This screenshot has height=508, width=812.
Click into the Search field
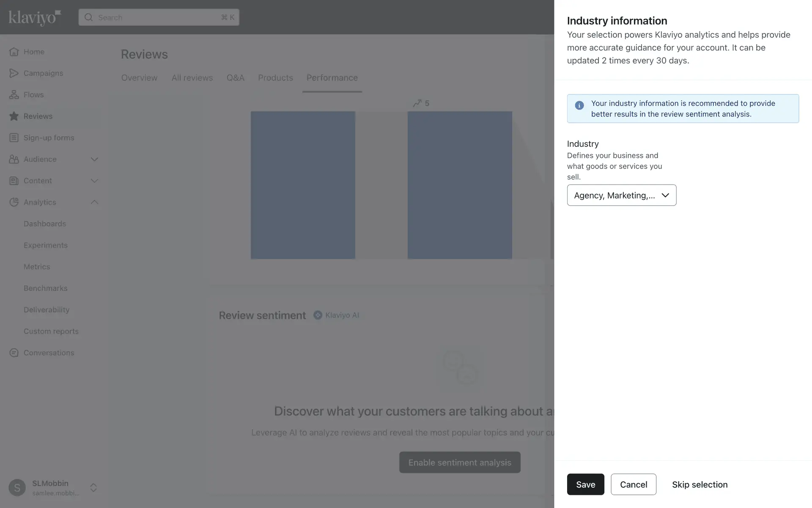[x=159, y=17]
